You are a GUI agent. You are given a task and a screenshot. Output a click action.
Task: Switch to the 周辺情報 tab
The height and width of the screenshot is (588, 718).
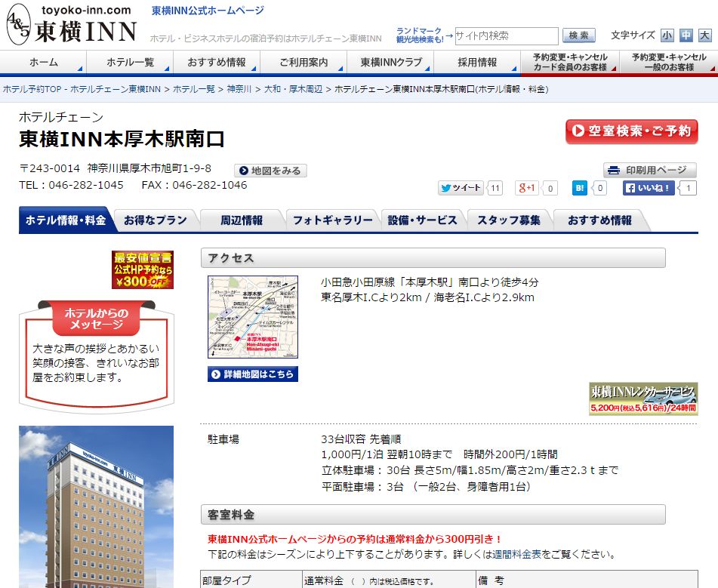click(242, 220)
